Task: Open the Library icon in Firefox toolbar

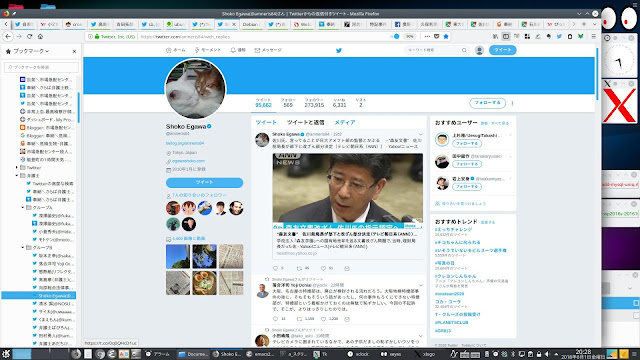Action: 496,36
